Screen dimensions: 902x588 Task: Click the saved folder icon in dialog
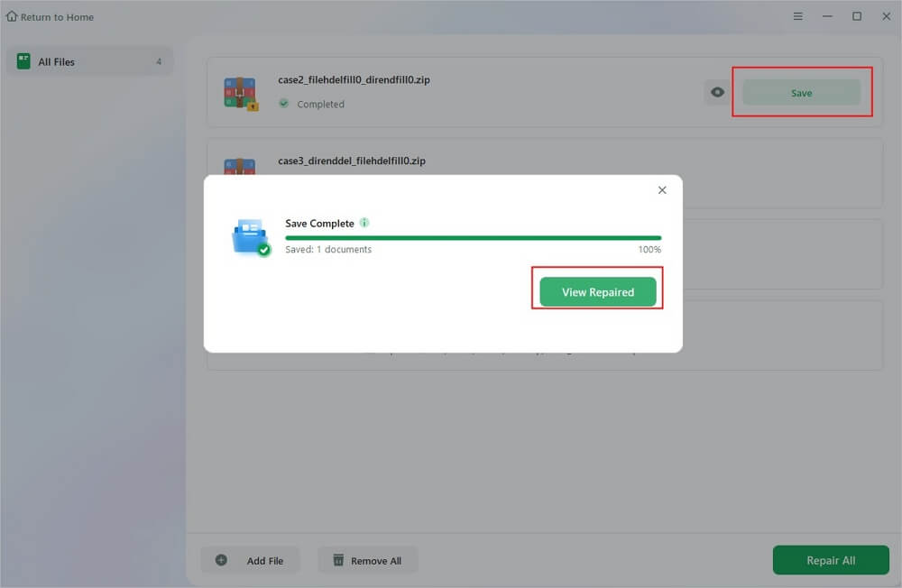251,237
